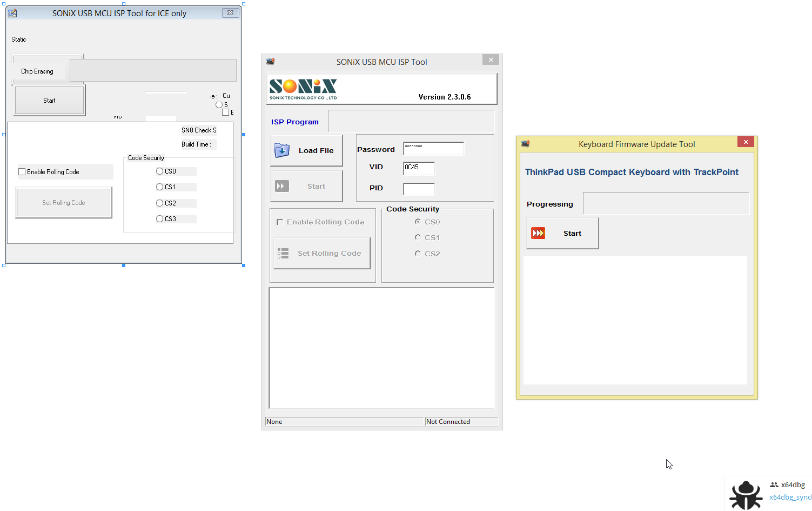Click 'SN8 Check S' label in ICE window
The height and width of the screenshot is (511, 812).
click(x=199, y=130)
